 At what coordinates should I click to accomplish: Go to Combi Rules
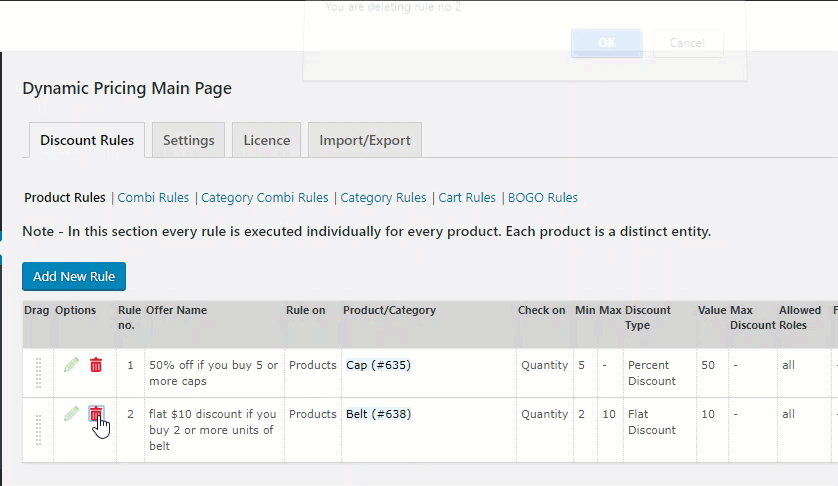coord(153,197)
